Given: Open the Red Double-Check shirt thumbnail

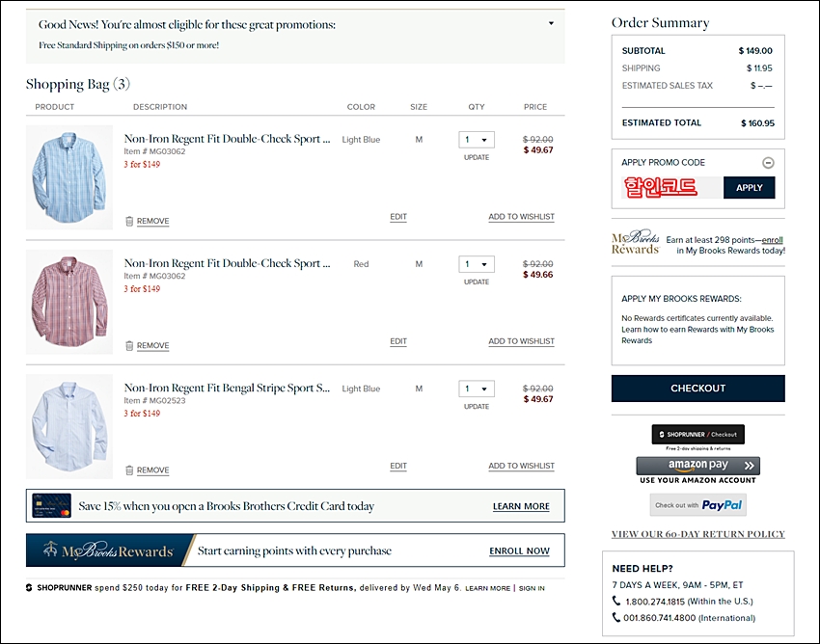Looking at the screenshot, I should [x=69, y=302].
